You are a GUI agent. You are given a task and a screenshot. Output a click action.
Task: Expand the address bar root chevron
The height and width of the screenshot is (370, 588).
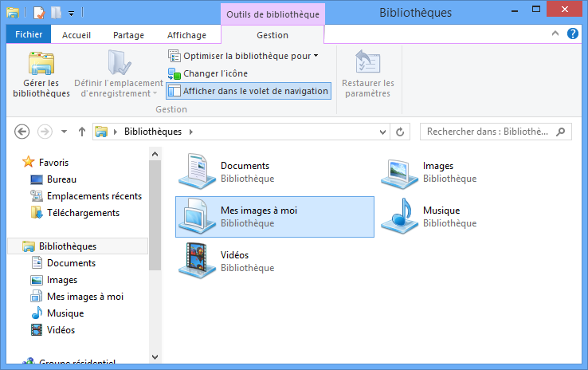coord(115,132)
